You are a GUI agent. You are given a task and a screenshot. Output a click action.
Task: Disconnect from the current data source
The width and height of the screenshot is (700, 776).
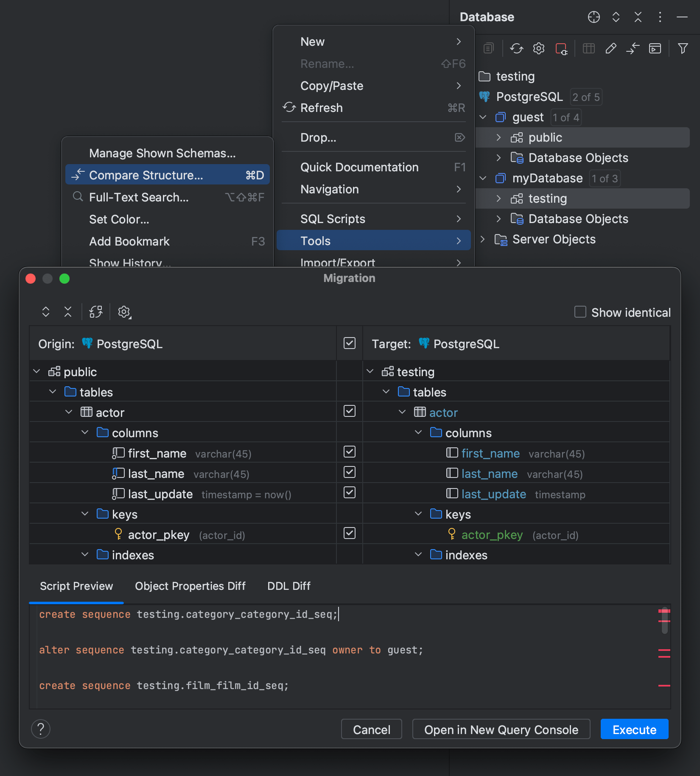(x=561, y=48)
